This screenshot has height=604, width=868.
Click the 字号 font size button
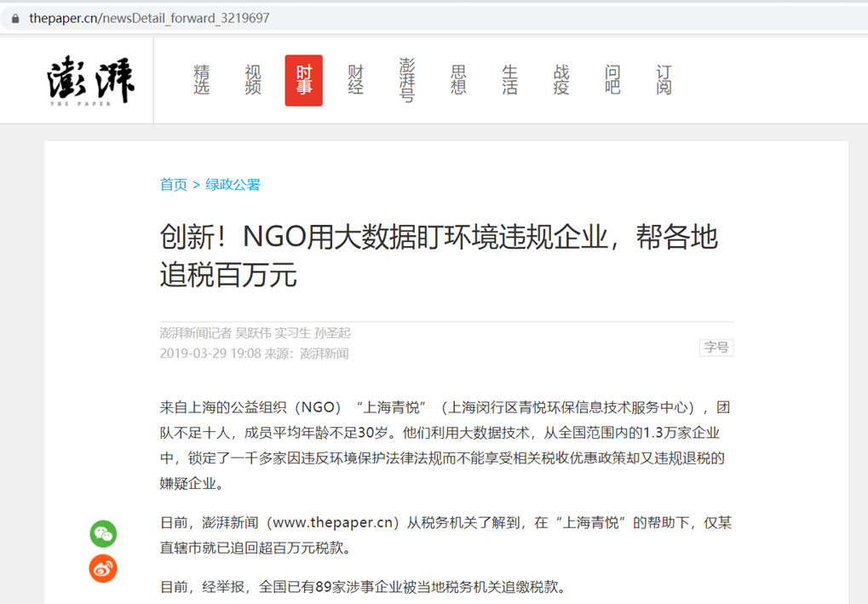[x=716, y=348]
